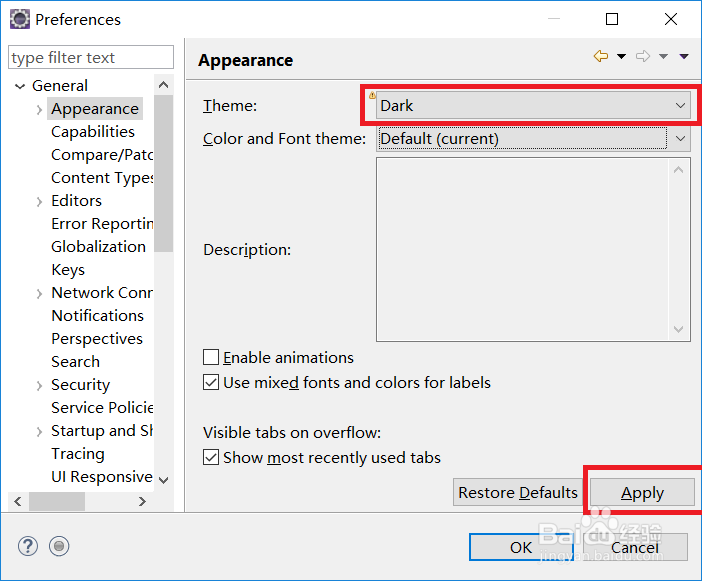The height and width of the screenshot is (581, 702).
Task: Enable animations checkbox
Action: [211, 357]
